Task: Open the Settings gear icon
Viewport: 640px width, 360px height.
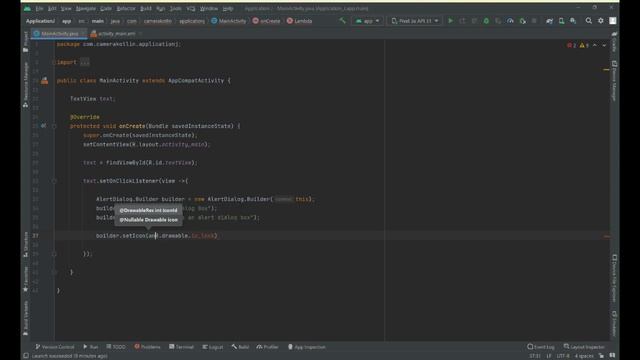Action: tap(601, 21)
